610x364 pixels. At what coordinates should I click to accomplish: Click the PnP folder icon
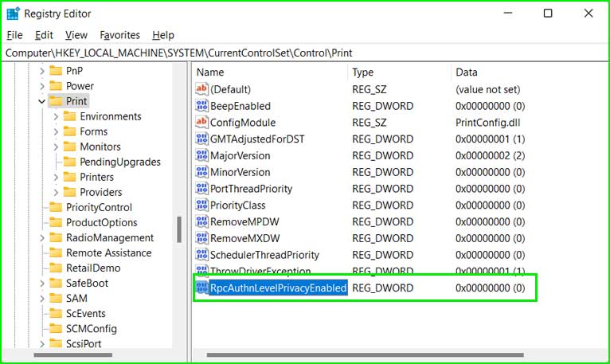tap(56, 70)
